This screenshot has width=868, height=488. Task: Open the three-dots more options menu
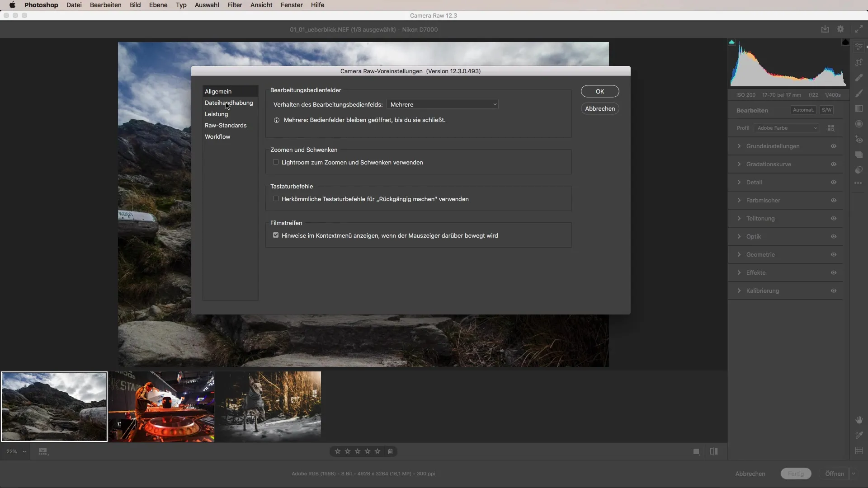pyautogui.click(x=858, y=183)
